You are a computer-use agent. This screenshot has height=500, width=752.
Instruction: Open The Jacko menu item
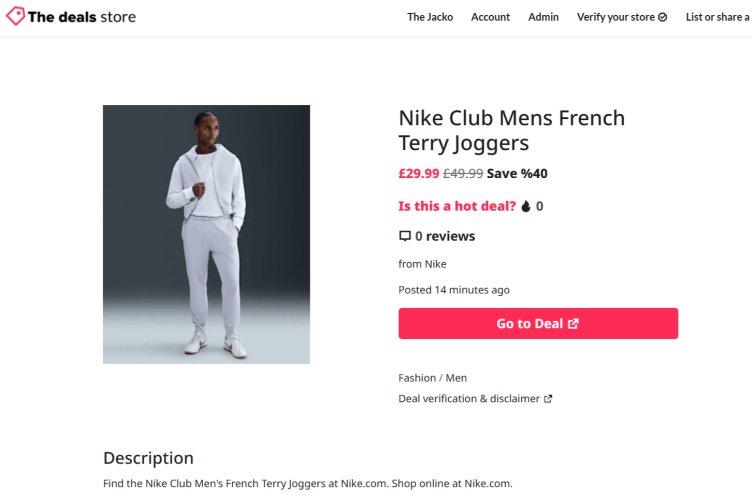tap(430, 17)
